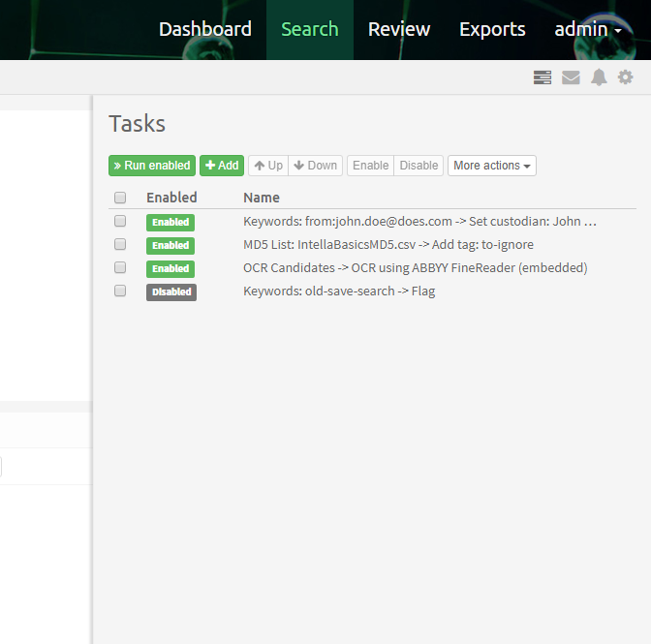Screen dimensions: 651x644
Task: Click the Disabled badge on old-save-search task
Action: (x=171, y=291)
